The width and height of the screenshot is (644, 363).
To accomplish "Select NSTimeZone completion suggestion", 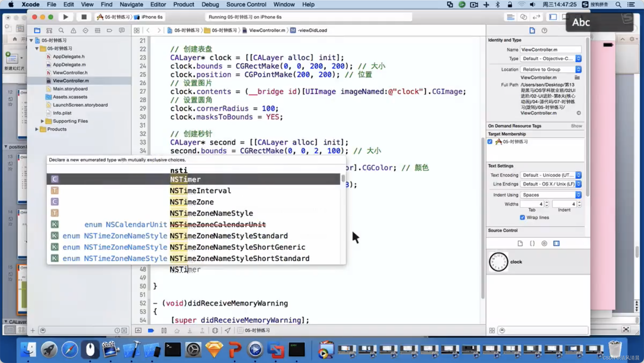I will point(193,202).
